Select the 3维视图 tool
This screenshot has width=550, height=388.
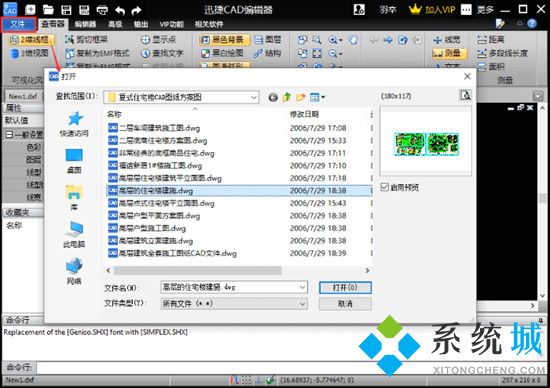click(29, 53)
